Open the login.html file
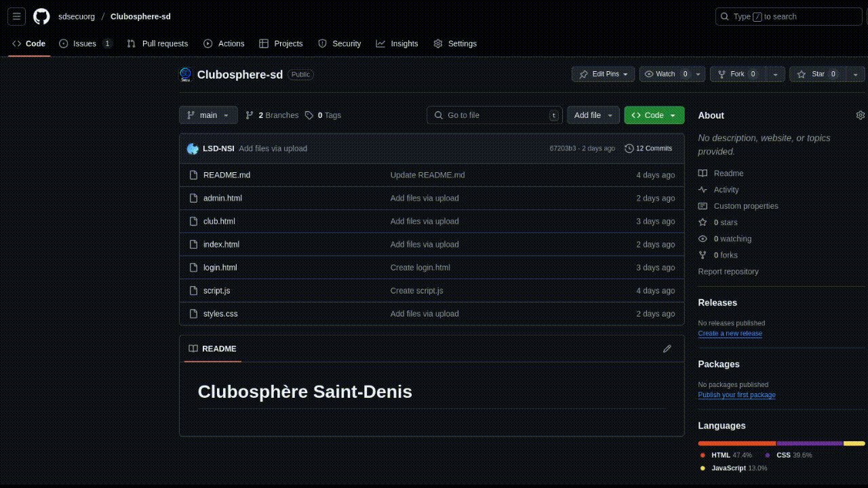 220,267
